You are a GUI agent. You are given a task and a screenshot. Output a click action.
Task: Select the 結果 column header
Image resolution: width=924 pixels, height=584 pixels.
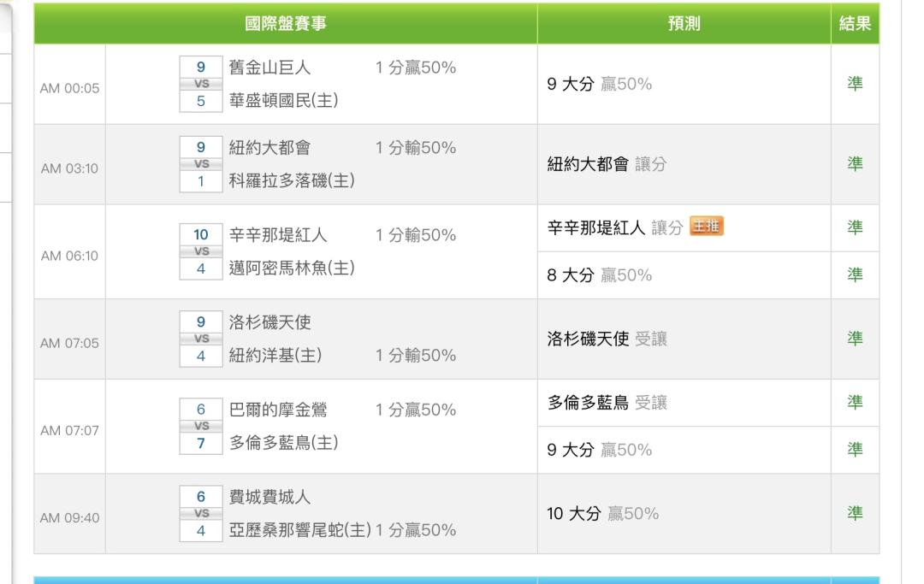pos(855,24)
